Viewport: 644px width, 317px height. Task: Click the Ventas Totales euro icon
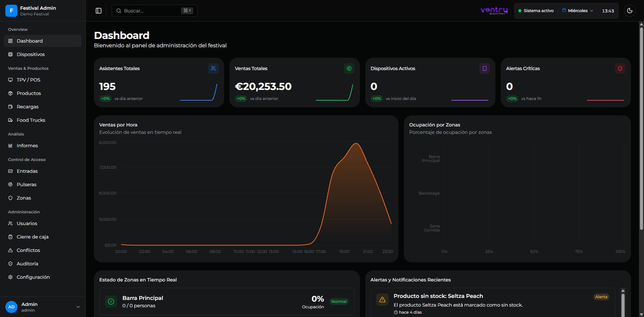(349, 68)
